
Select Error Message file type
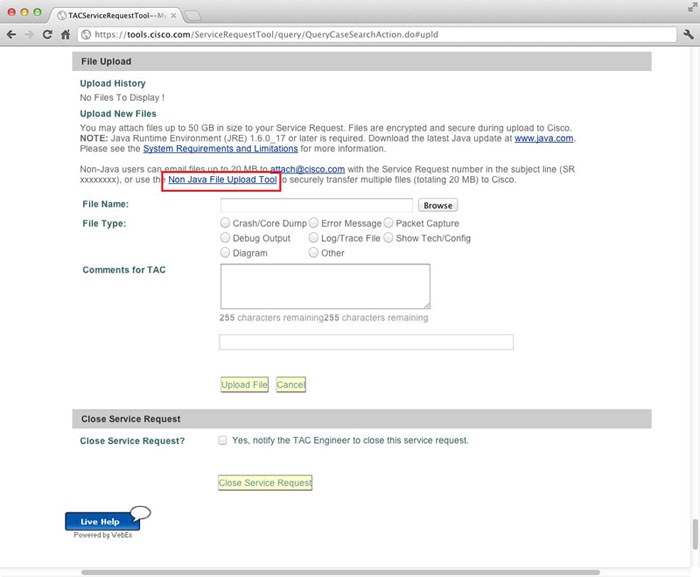(313, 222)
